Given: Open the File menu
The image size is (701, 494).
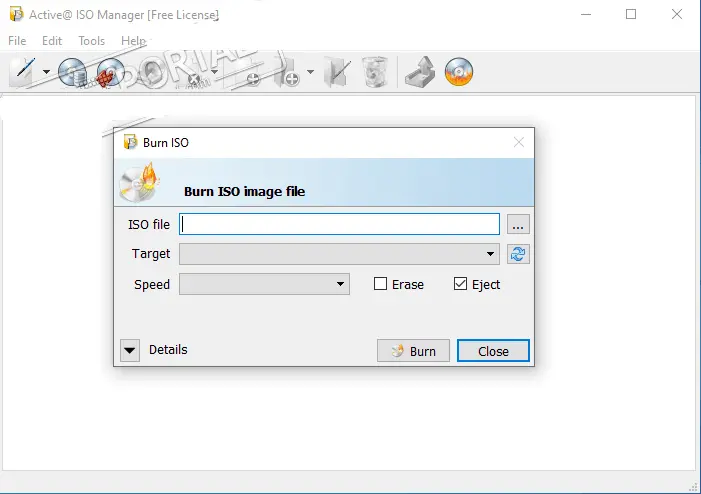Looking at the screenshot, I should click(x=17, y=41).
